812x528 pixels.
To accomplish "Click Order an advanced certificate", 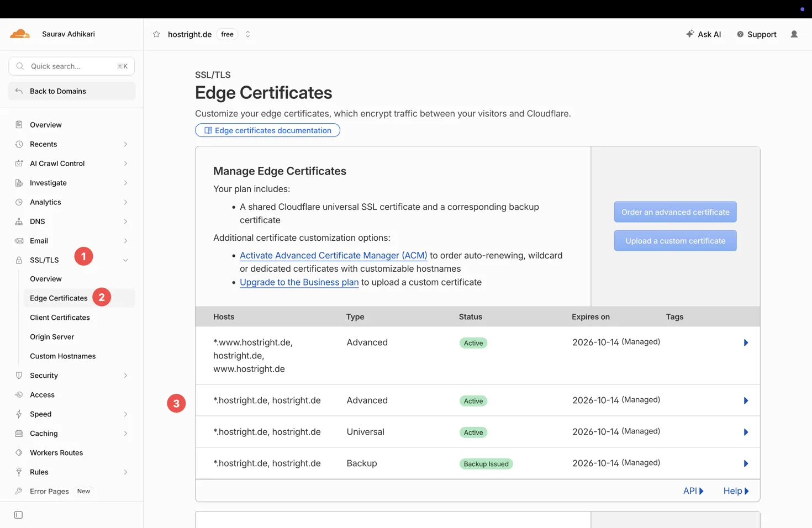I will pyautogui.click(x=675, y=212).
